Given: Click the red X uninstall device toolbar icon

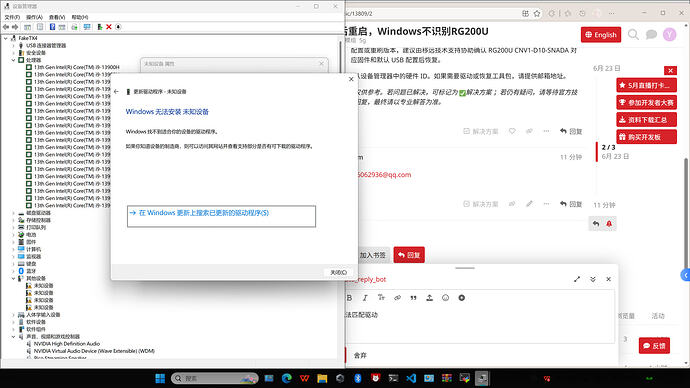Looking at the screenshot, I should [x=109, y=27].
